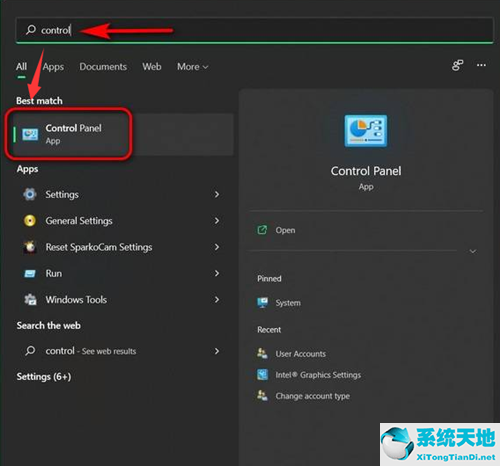Expand the Windows Tools chevron
Screen dimensions: 500x466
(x=217, y=300)
